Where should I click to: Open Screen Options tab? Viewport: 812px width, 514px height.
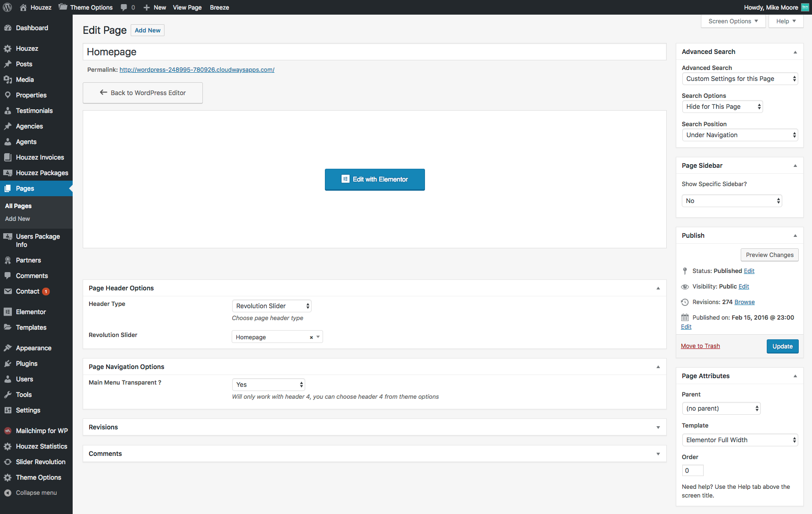733,21
